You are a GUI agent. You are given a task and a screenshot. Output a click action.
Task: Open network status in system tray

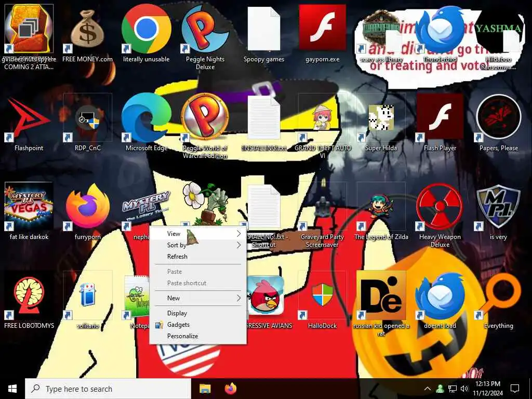[452, 389]
